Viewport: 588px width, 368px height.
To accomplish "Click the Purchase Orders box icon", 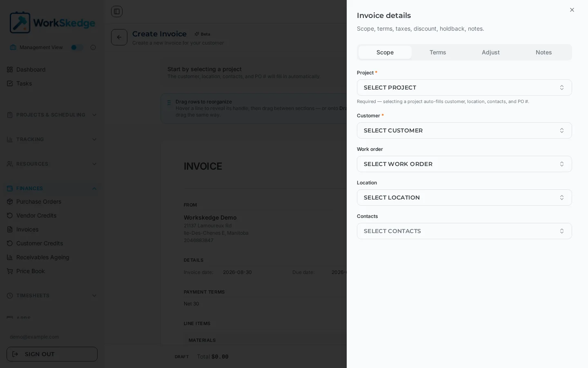I will click(10, 202).
